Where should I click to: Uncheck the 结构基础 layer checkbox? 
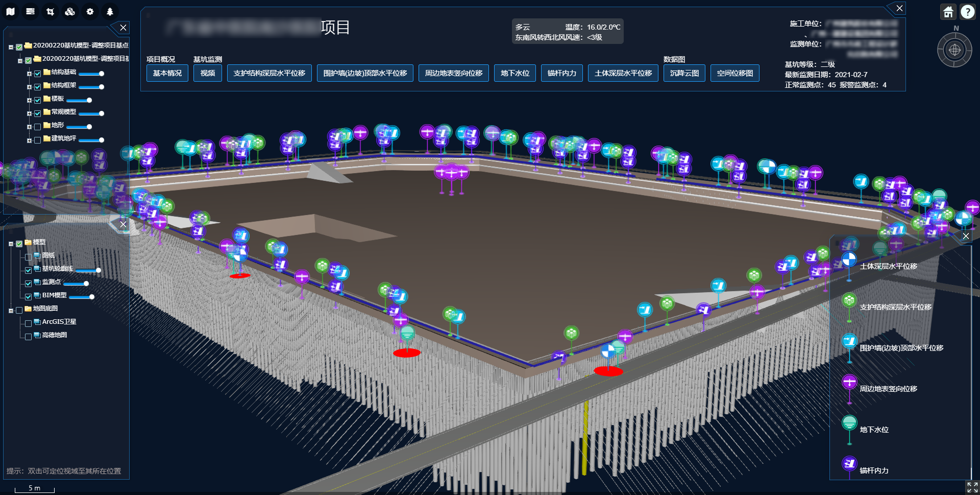point(37,74)
